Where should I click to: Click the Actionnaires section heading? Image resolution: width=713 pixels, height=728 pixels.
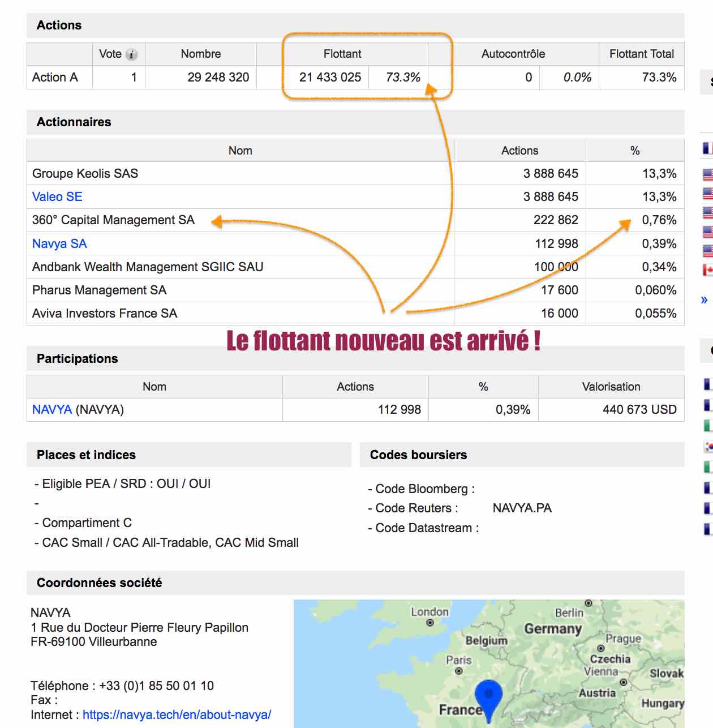coord(74,122)
